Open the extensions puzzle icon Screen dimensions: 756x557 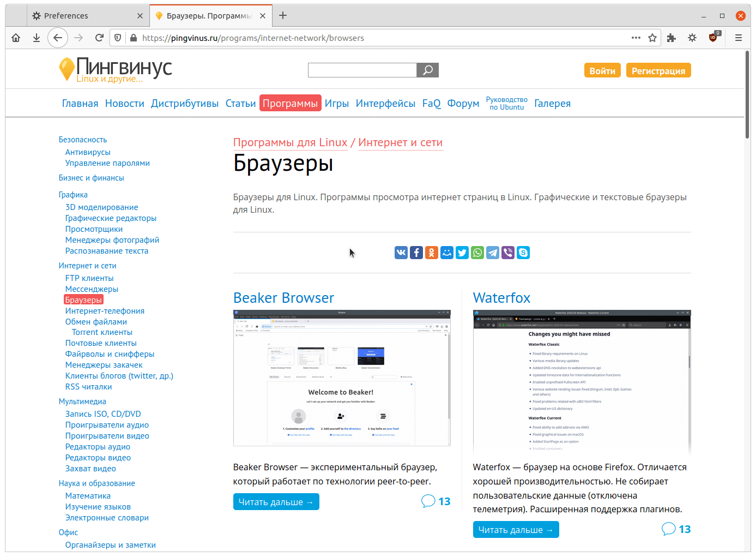coord(672,38)
